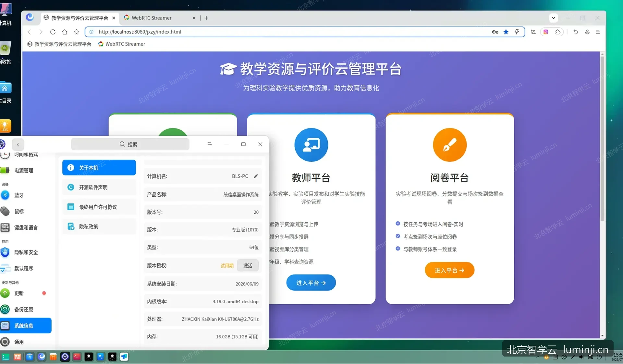Click the 激活 activation button
This screenshot has height=364, width=623.
coord(248,266)
